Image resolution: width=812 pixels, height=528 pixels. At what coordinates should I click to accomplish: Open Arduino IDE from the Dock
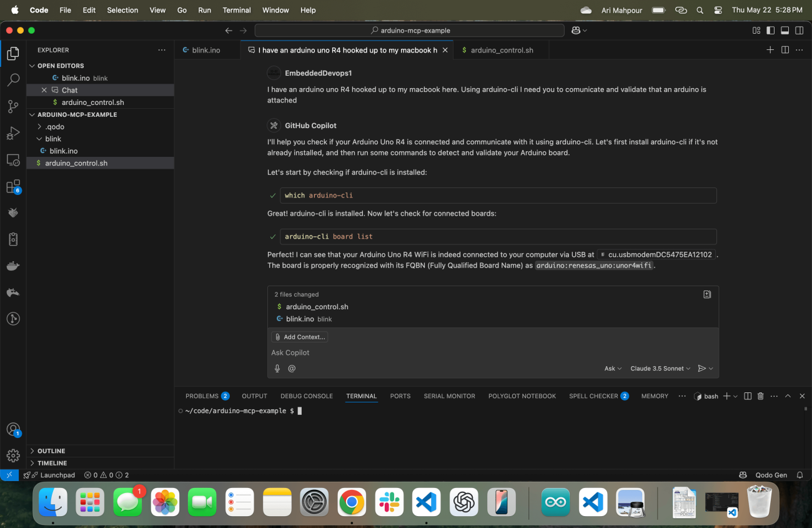tap(555, 502)
